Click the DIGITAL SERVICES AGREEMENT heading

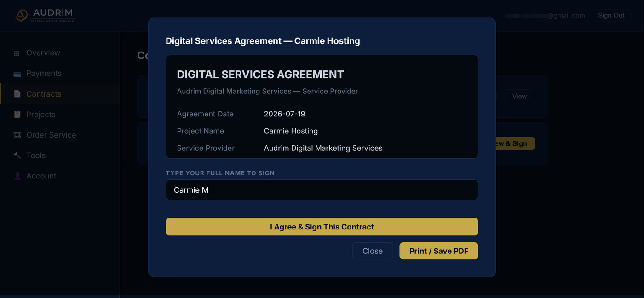[x=260, y=74]
